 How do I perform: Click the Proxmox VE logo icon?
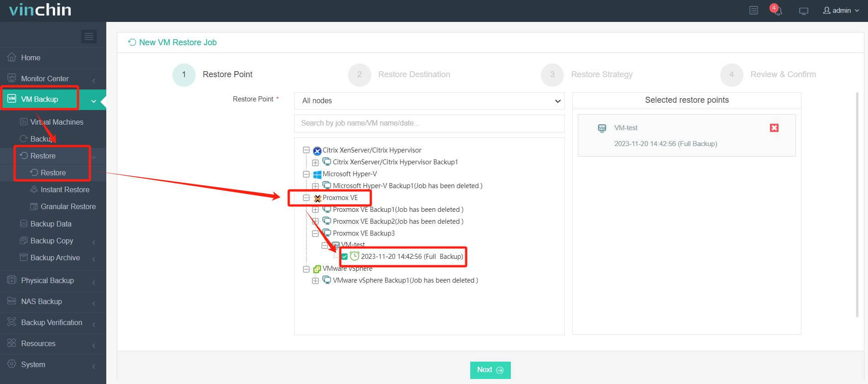(x=317, y=198)
